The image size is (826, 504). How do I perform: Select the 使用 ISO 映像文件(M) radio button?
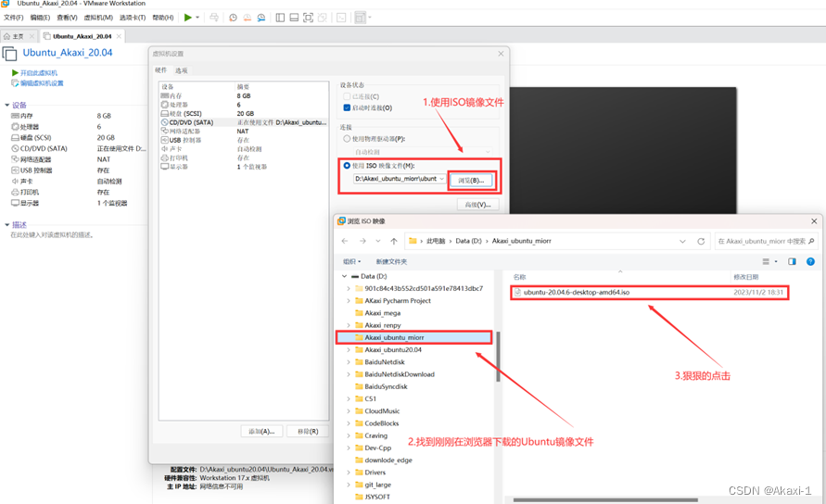tap(347, 165)
